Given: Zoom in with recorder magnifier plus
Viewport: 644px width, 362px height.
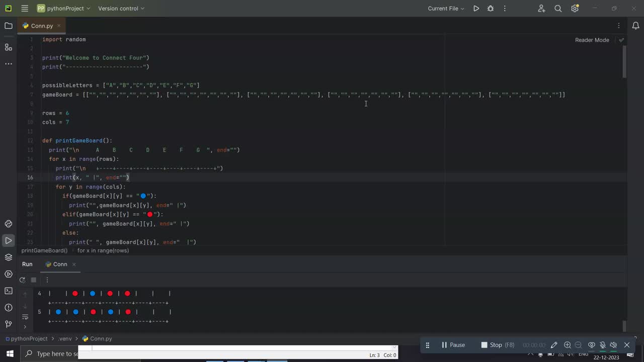Looking at the screenshot, I should point(567,345).
